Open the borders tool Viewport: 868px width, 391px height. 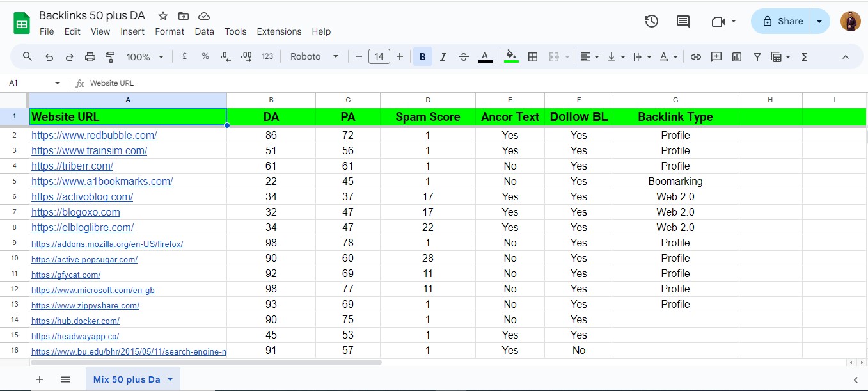coord(532,56)
